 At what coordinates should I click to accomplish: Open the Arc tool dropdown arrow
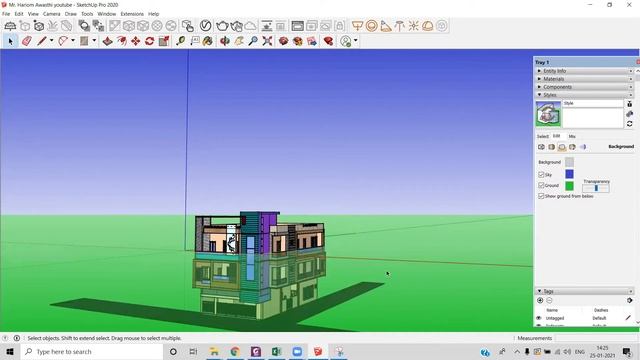pos(73,41)
